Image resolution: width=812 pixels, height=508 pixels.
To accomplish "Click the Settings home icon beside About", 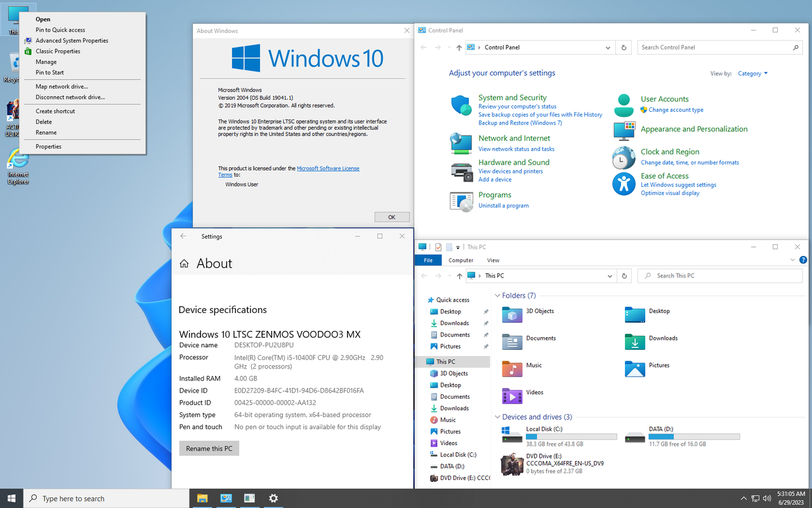I will click(x=184, y=264).
